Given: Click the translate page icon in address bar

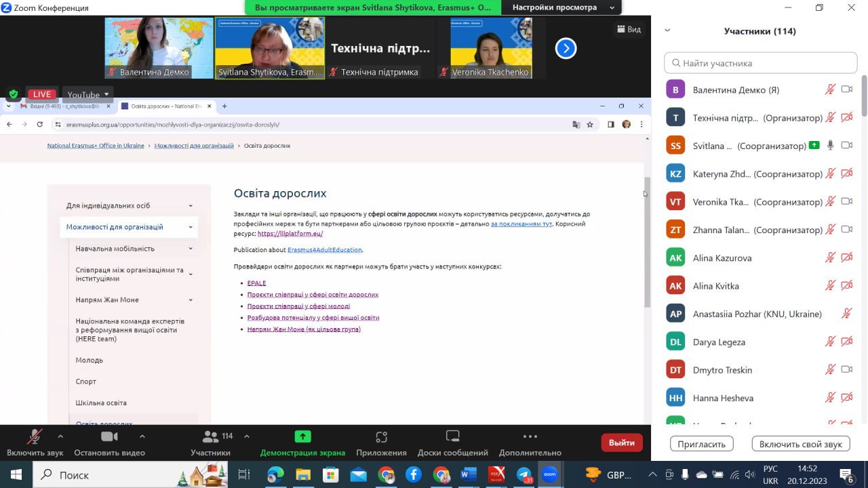Looking at the screenshot, I should (x=576, y=125).
